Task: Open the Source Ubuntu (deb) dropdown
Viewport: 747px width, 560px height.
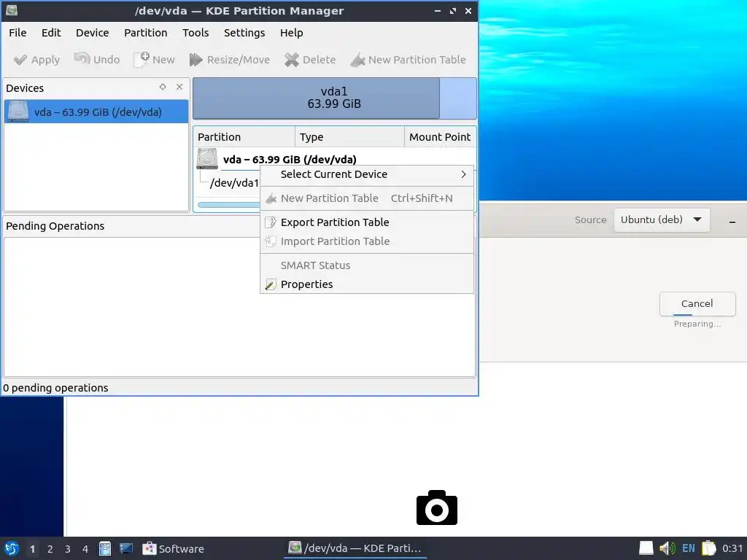Action: click(x=662, y=220)
